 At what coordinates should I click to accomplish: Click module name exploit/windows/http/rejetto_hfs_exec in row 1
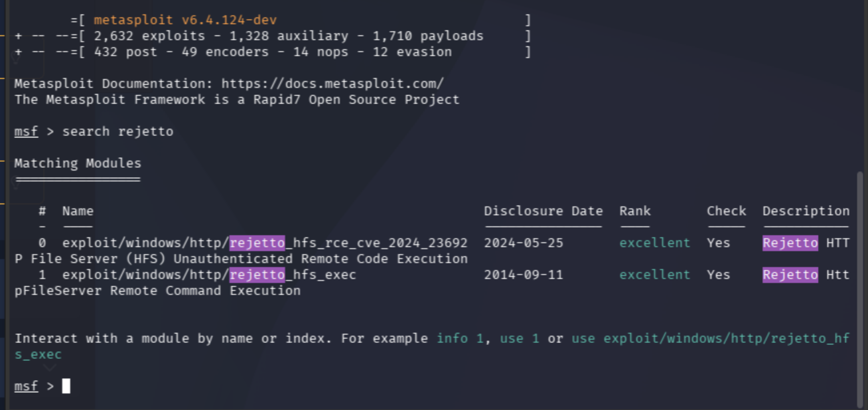209,275
